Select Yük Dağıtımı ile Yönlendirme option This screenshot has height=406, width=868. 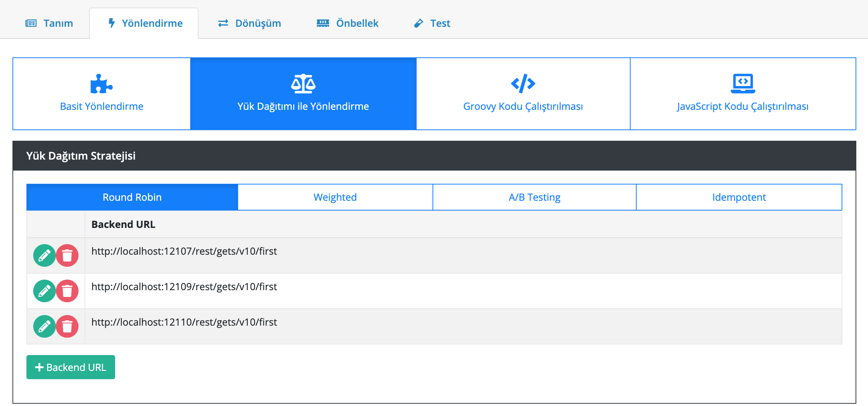(303, 94)
